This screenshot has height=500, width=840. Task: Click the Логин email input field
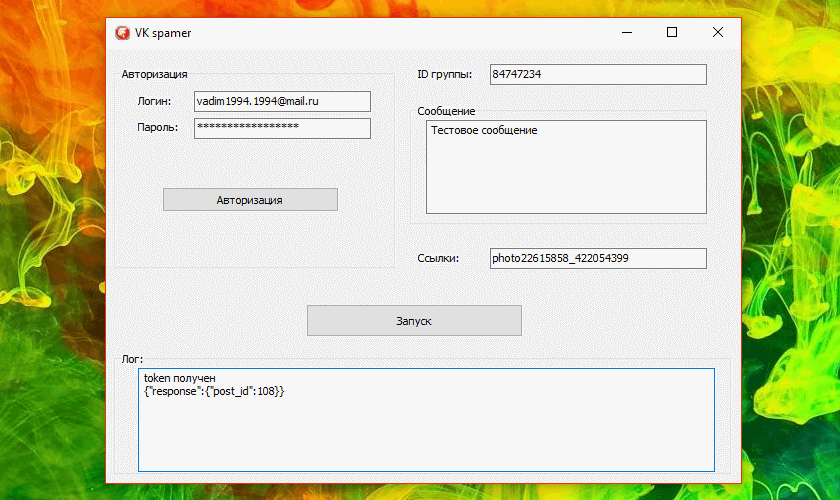pyautogui.click(x=282, y=101)
